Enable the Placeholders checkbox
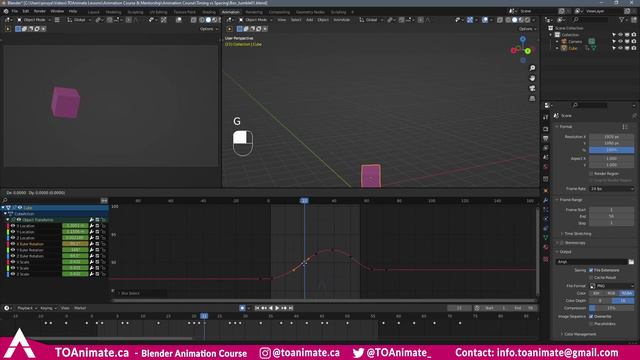Viewport: 640px width, 360px height. (591, 324)
